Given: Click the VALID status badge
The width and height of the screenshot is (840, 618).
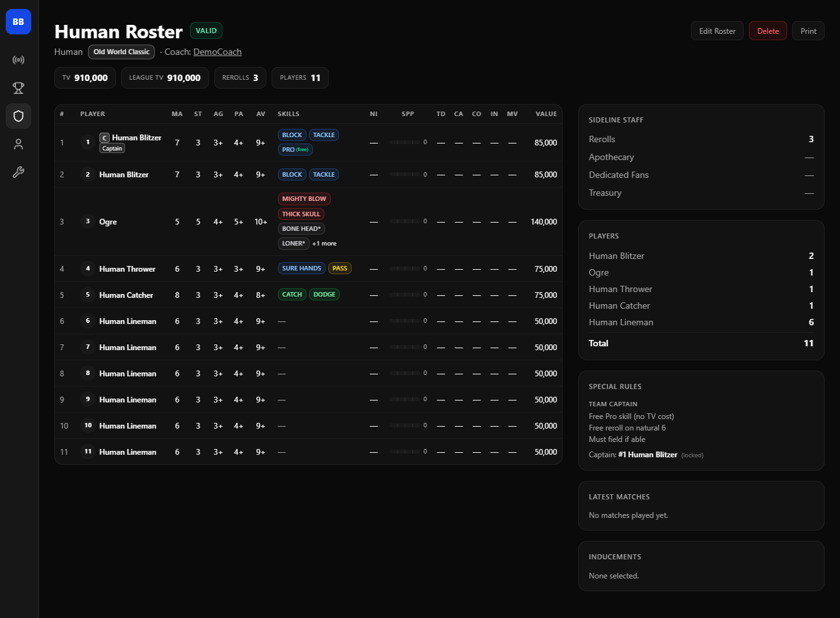Looking at the screenshot, I should 206,31.
